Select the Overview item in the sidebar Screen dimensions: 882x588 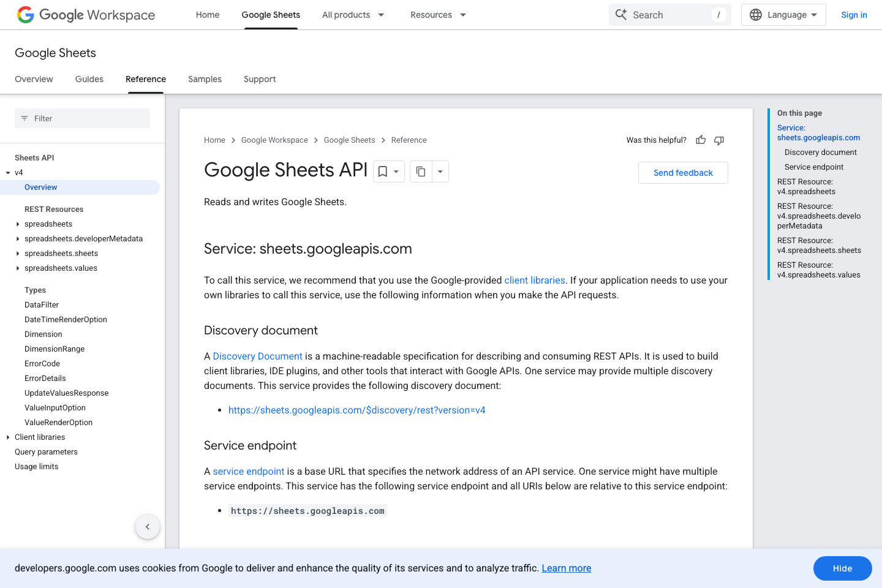40,187
